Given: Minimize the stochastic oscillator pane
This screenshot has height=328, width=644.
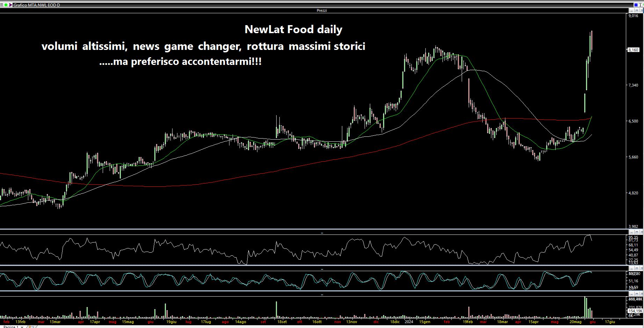Looking at the screenshot, I should click(x=632, y=268).
